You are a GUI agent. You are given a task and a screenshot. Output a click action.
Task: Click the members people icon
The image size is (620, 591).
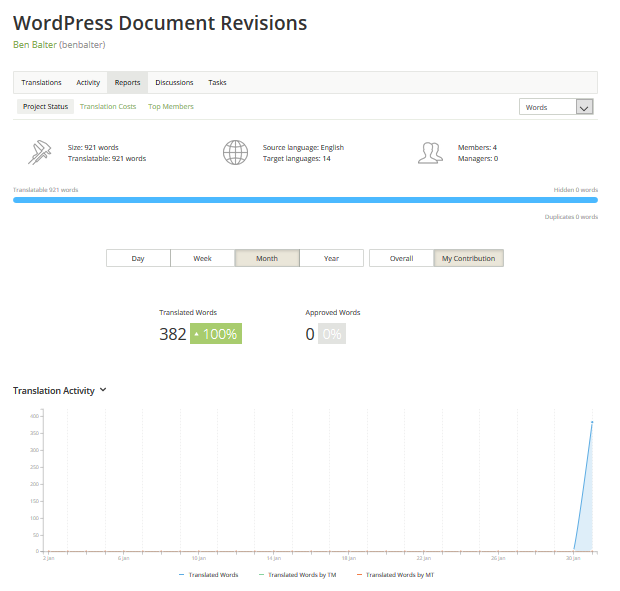tap(430, 153)
